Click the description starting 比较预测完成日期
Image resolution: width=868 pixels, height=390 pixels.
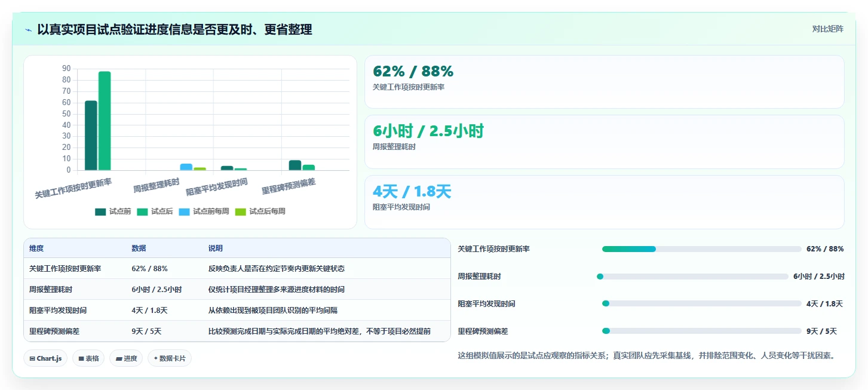pyautogui.click(x=320, y=331)
